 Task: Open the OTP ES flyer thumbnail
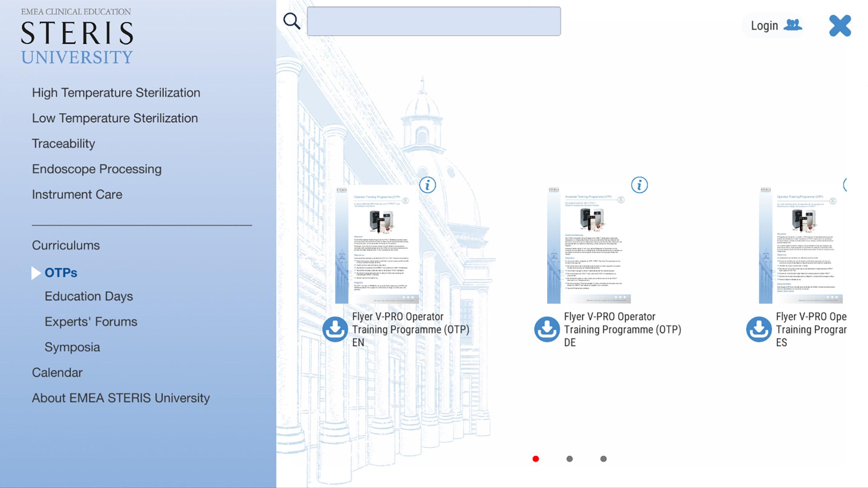(801, 244)
